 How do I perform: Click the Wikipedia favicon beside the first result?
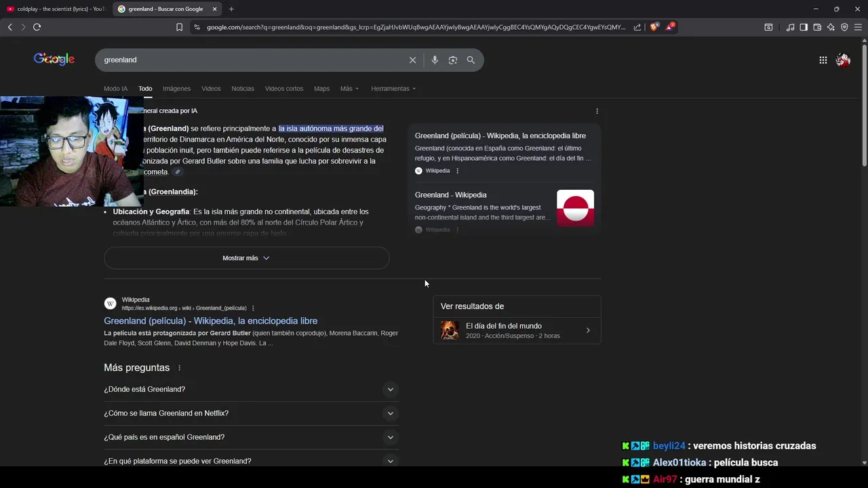110,304
